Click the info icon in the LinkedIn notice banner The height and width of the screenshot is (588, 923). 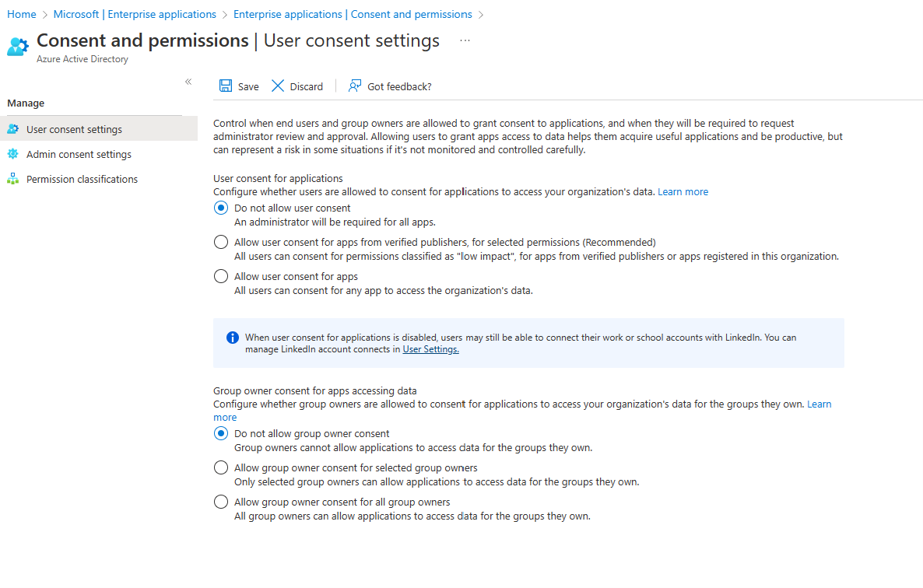pos(232,337)
